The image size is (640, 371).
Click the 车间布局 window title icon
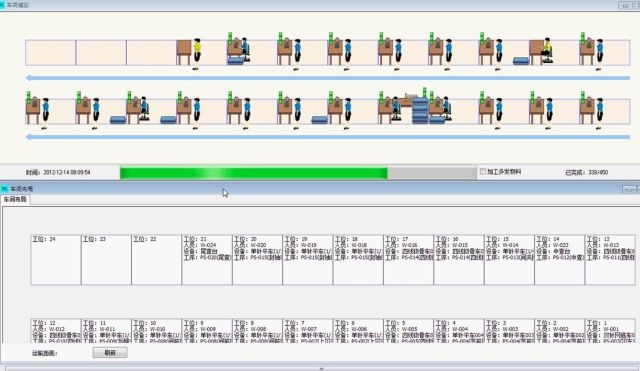click(x=4, y=189)
